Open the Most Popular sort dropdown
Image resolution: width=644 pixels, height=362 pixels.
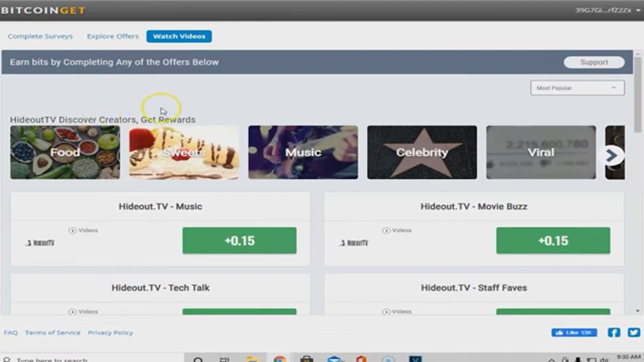click(x=577, y=88)
